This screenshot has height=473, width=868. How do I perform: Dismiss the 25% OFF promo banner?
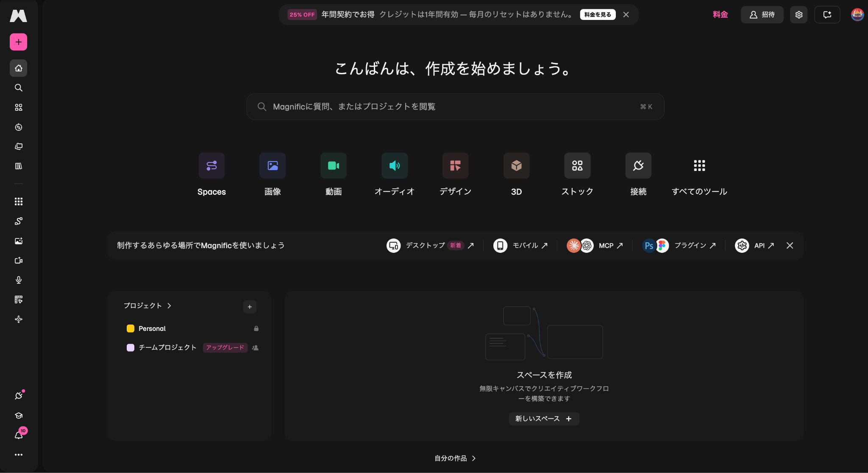626,15
